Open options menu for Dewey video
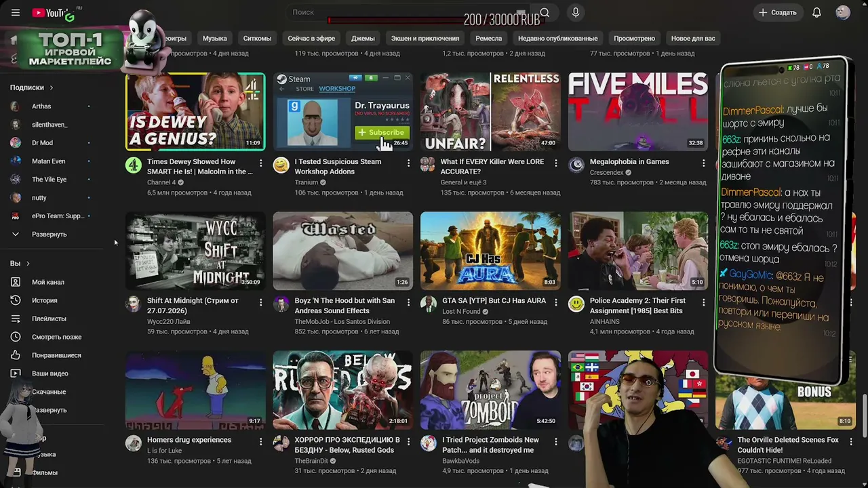The width and height of the screenshot is (868, 488). (x=260, y=163)
